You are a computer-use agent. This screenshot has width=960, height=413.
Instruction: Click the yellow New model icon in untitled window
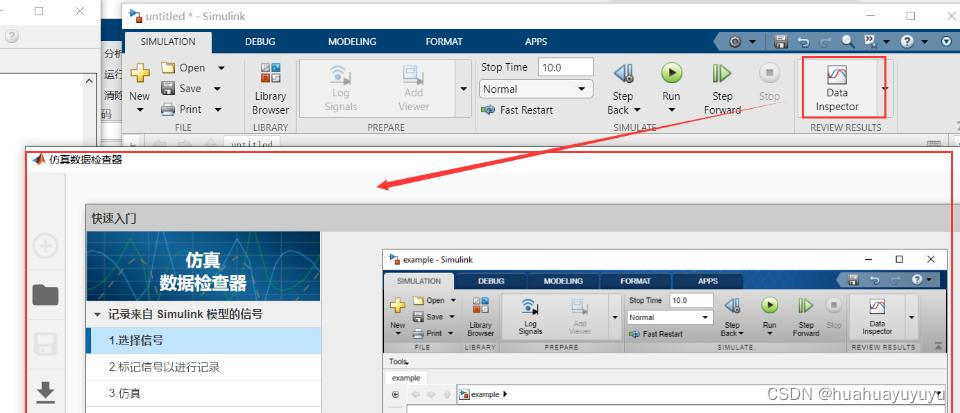(x=140, y=73)
